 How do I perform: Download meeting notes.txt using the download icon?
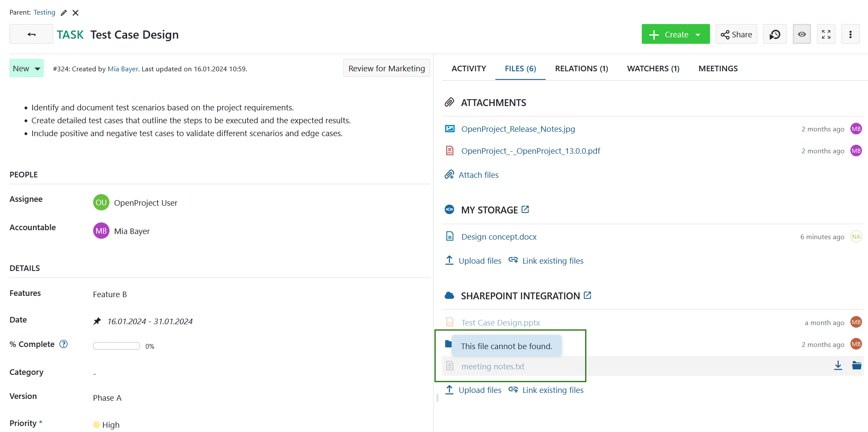(x=838, y=365)
